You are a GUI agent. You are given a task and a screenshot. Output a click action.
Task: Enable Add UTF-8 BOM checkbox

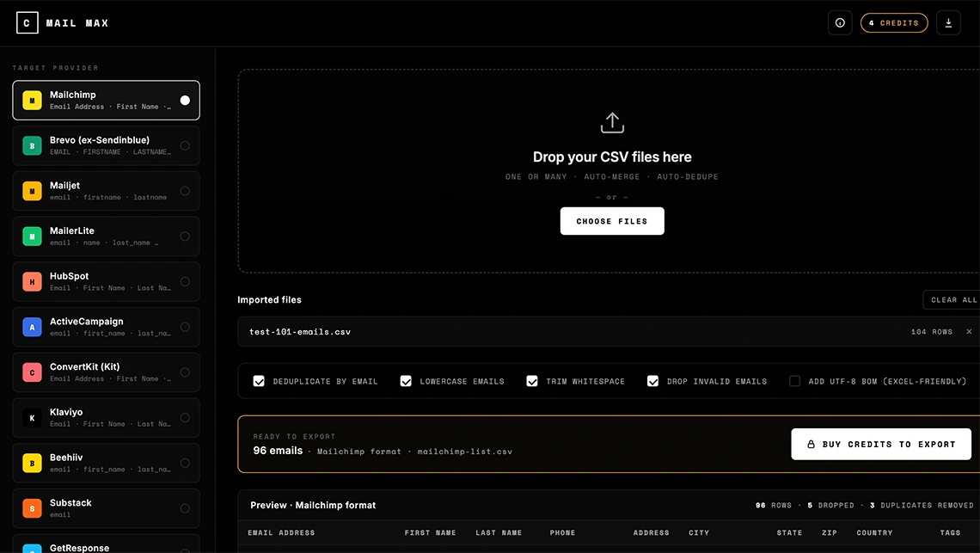point(794,381)
